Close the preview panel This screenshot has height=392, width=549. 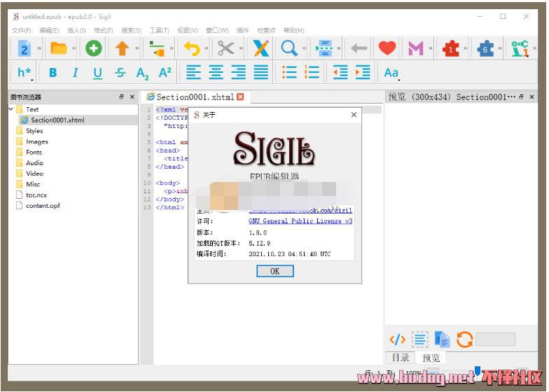pos(532,97)
